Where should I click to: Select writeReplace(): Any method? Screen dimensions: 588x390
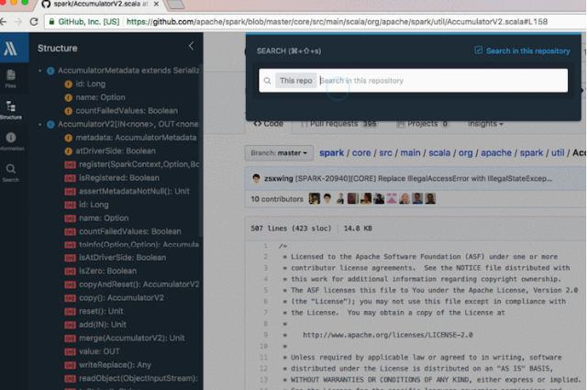(x=115, y=365)
